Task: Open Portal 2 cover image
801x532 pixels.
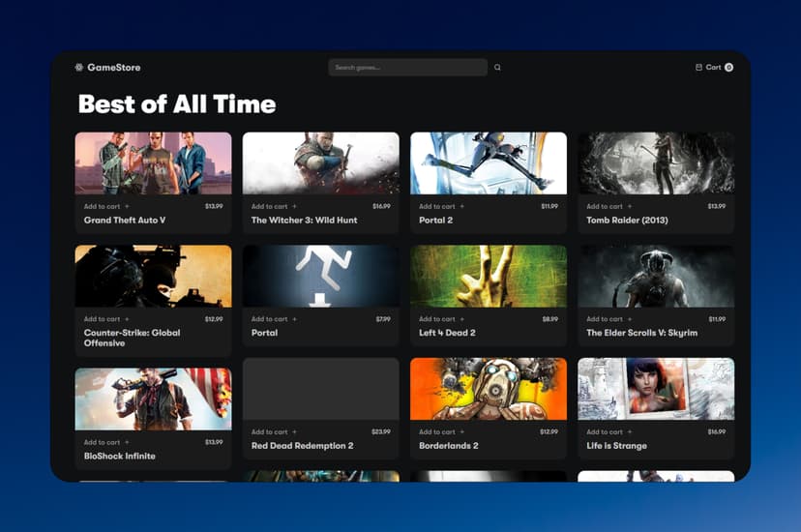Action: [489, 163]
